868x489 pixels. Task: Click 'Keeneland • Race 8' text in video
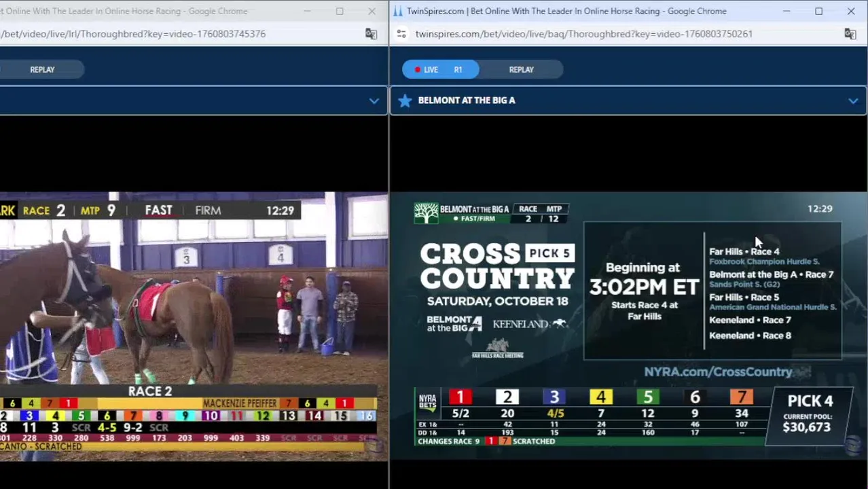750,336
